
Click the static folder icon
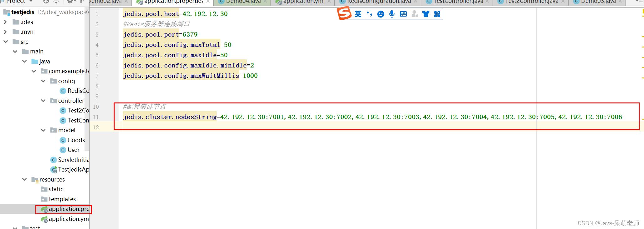(x=44, y=189)
